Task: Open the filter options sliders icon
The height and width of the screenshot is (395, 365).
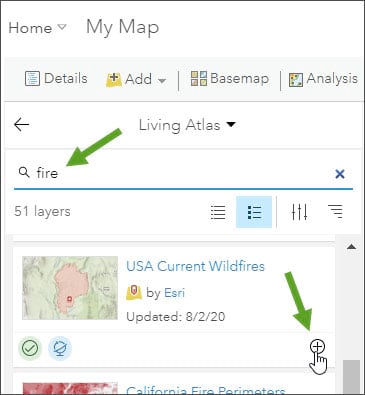Action: pyautogui.click(x=299, y=212)
